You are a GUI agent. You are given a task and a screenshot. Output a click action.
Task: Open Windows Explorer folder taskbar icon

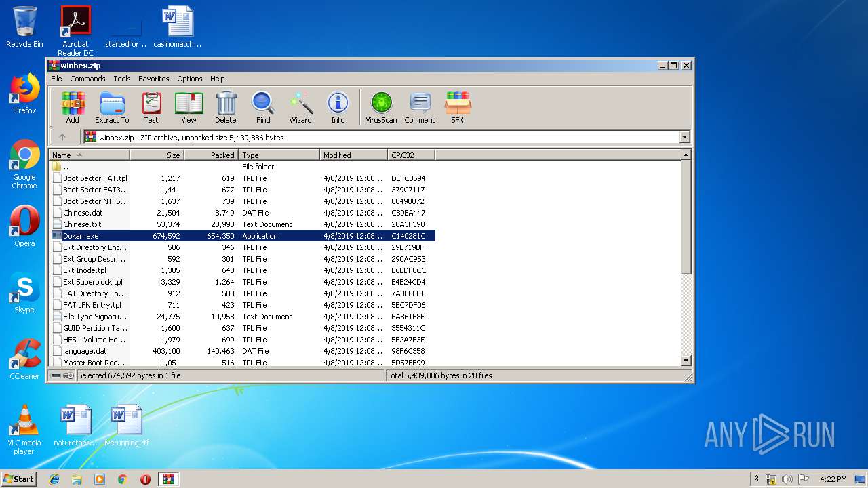pyautogui.click(x=77, y=479)
